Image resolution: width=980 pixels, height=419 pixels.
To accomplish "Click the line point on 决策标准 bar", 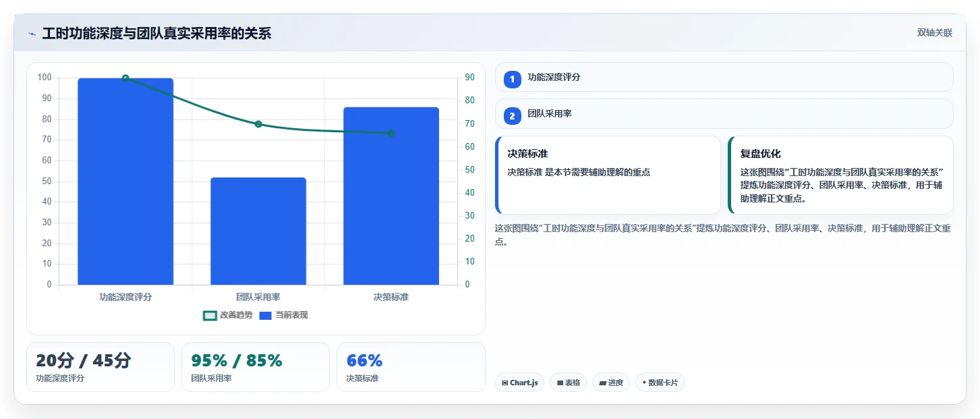I will (x=391, y=133).
